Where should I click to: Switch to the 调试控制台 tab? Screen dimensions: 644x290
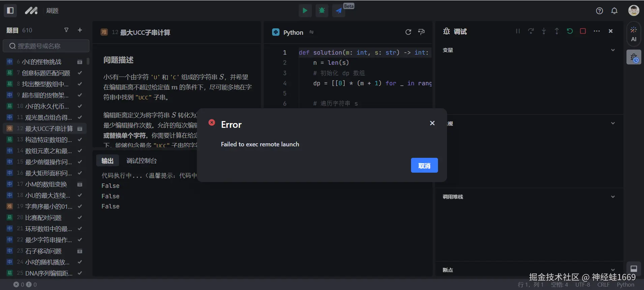tap(141, 161)
